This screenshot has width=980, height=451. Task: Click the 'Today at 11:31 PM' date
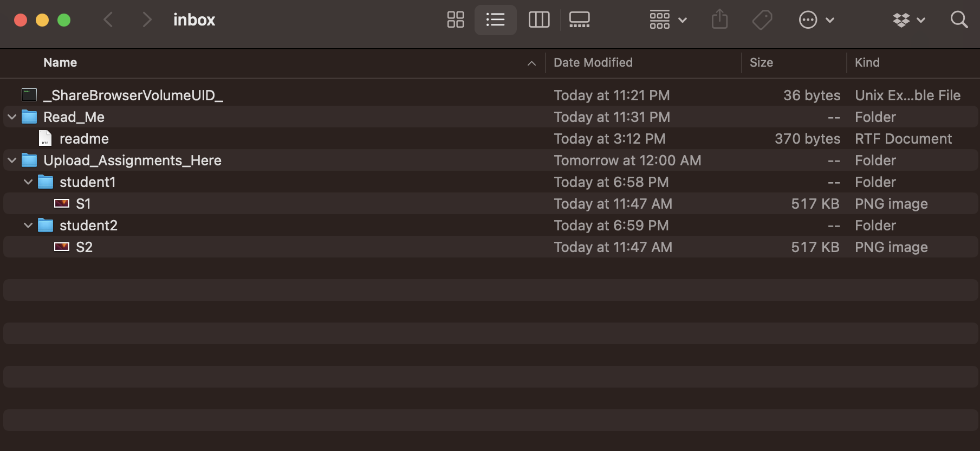click(x=612, y=117)
